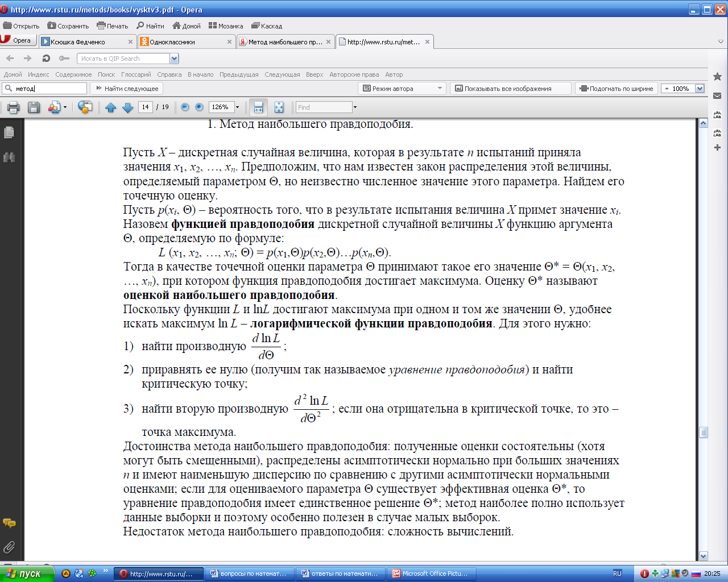Open the 126% zoom level dropdown

[237, 107]
